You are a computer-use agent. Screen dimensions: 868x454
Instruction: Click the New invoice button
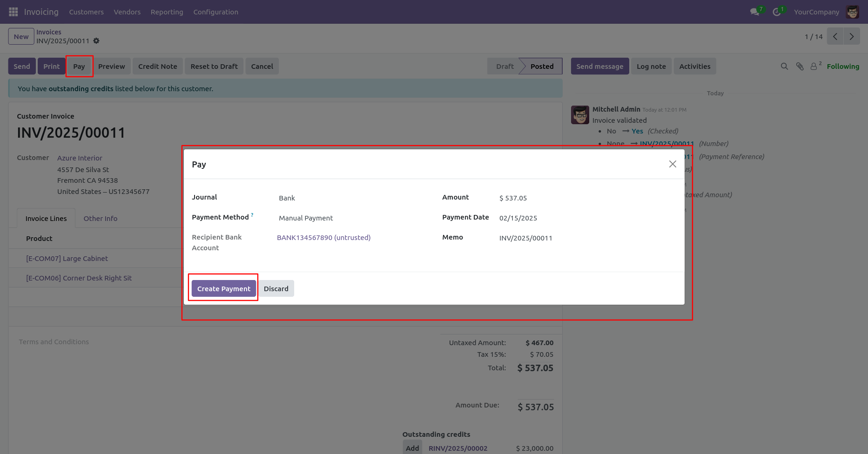pos(21,36)
